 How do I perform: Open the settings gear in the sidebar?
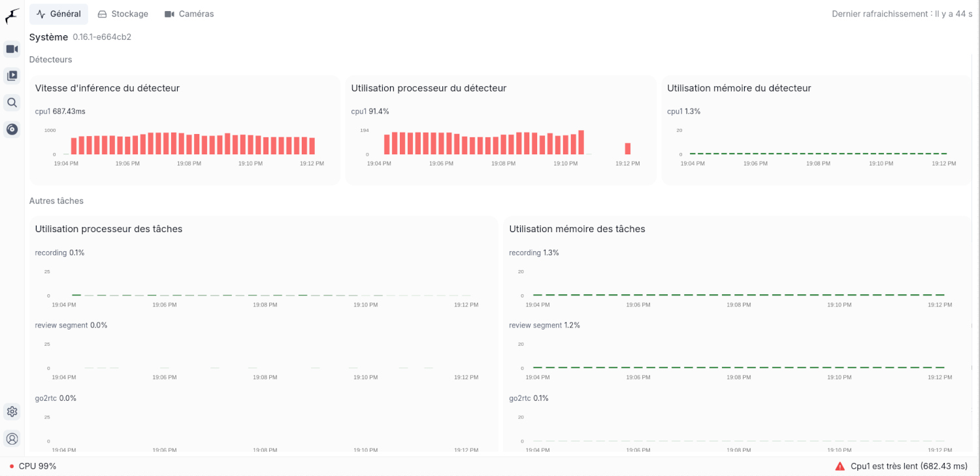pyautogui.click(x=12, y=412)
